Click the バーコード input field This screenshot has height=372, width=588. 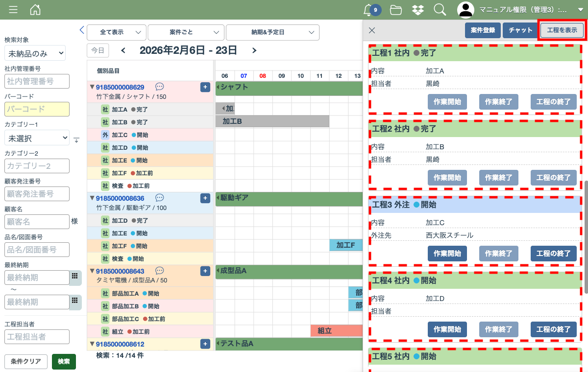click(37, 109)
